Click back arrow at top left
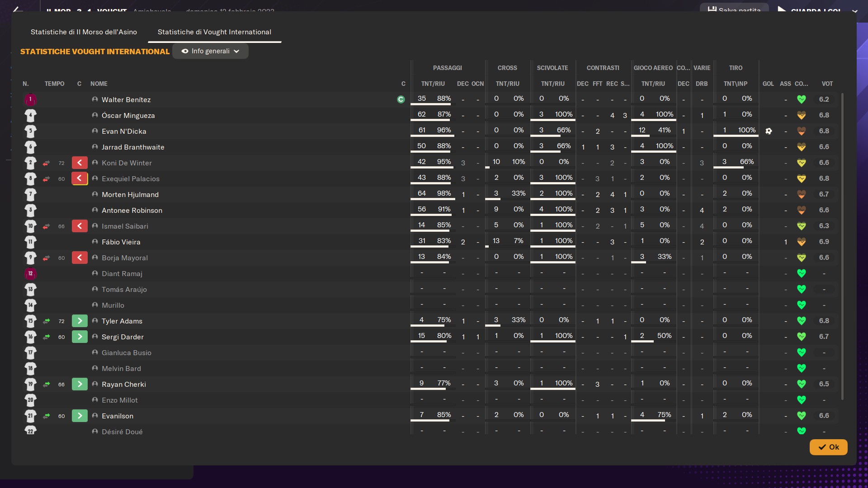868x488 pixels. point(17,10)
